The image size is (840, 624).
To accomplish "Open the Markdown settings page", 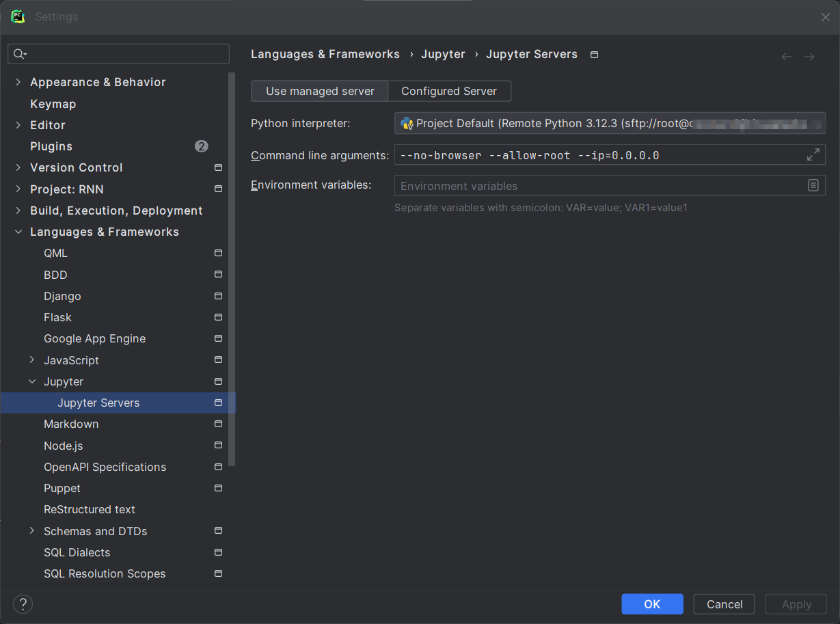I will [x=71, y=424].
